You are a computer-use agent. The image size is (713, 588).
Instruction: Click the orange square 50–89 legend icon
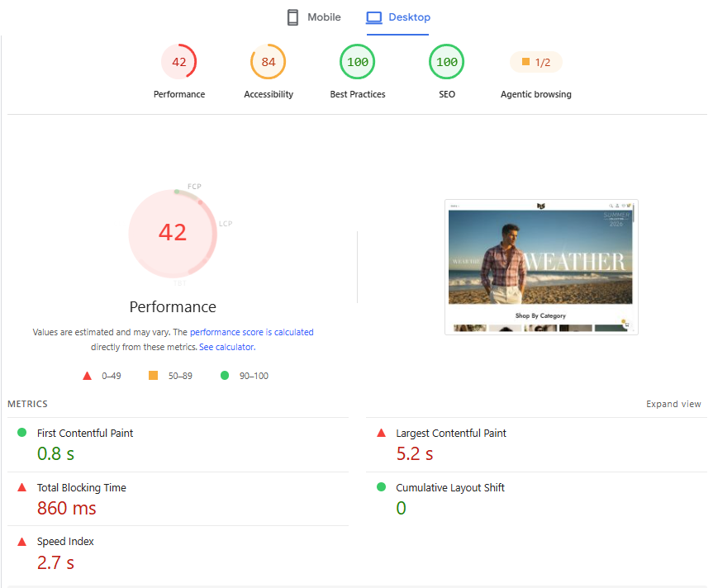(x=153, y=375)
